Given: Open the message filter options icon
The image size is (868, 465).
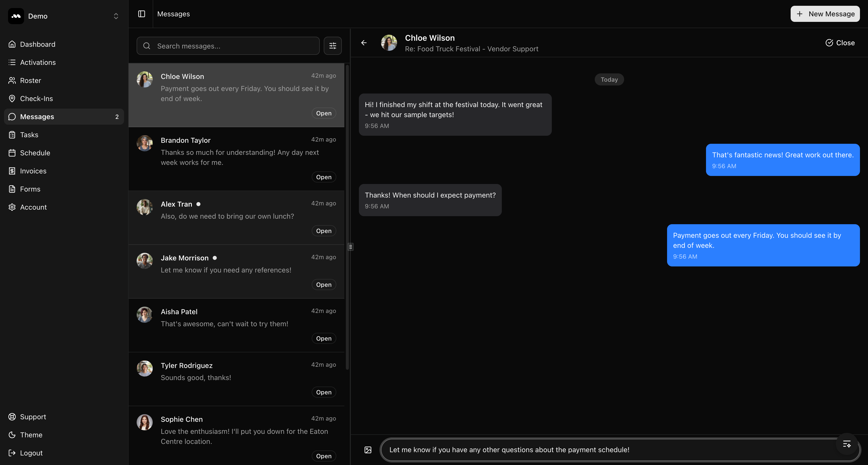Looking at the screenshot, I should [332, 46].
